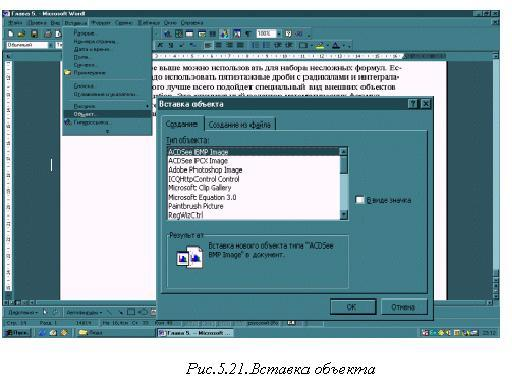Click the 'Отмена' button
The width and height of the screenshot is (512, 384).
coord(404,307)
